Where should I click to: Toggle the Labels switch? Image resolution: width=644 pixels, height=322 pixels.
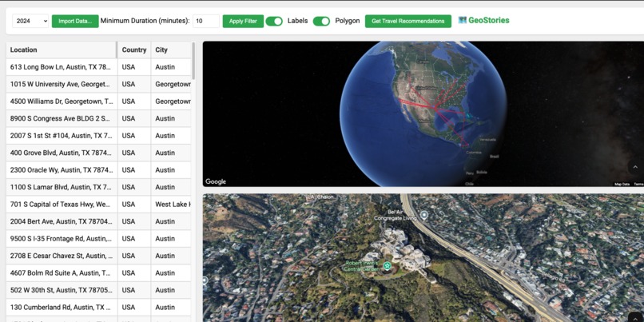(274, 21)
